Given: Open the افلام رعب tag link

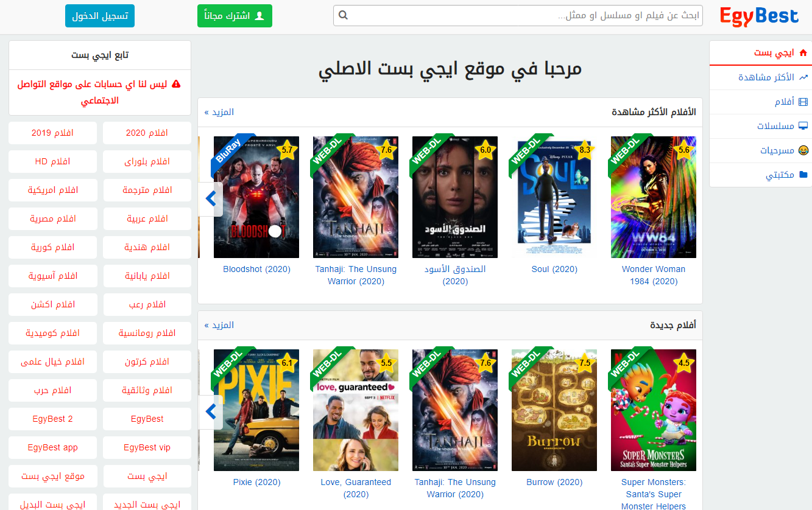Looking at the screenshot, I should 147,304.
